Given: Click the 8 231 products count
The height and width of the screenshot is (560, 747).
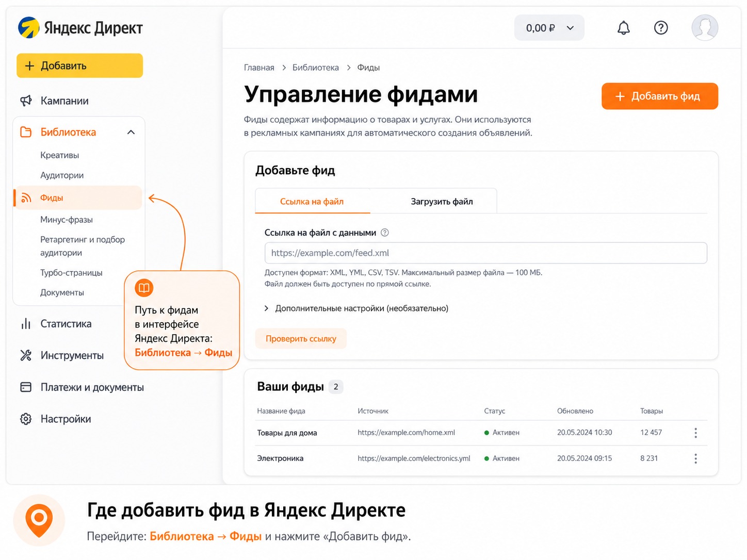Looking at the screenshot, I should (x=649, y=458).
